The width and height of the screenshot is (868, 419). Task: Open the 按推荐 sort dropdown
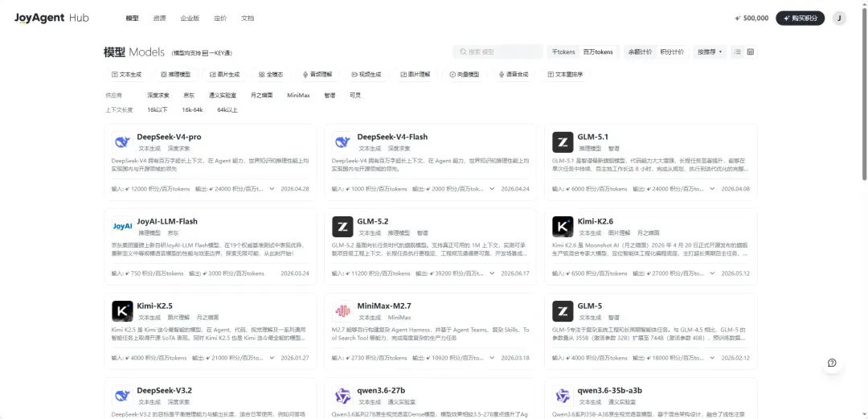tap(710, 52)
